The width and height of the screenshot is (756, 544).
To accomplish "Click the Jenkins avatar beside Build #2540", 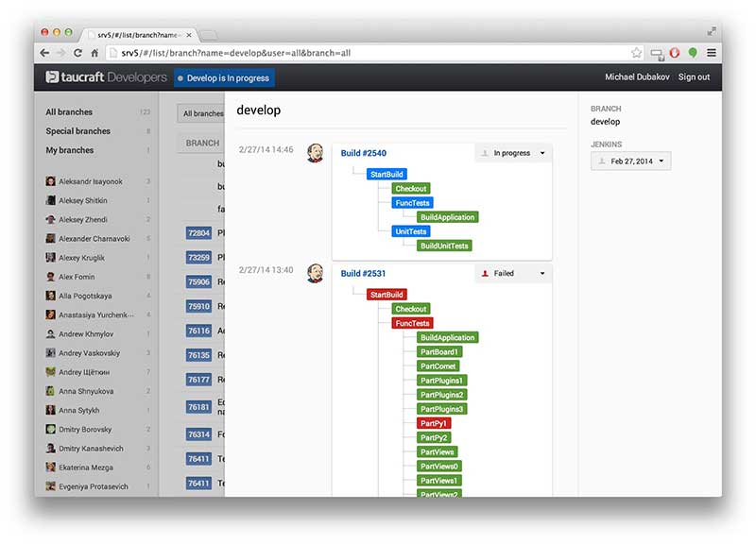I will click(316, 153).
